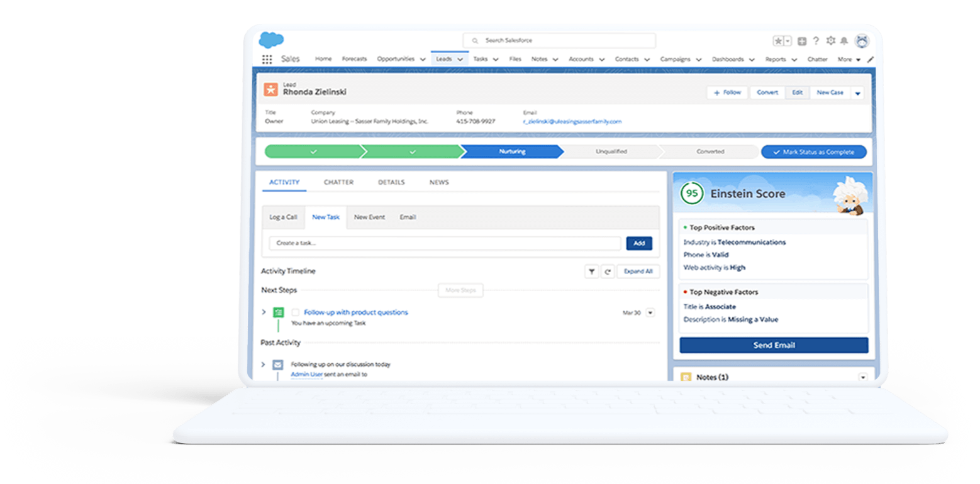Open the App Launcher grid icon
Image resolution: width=980 pixels, height=484 pixels.
point(267,59)
